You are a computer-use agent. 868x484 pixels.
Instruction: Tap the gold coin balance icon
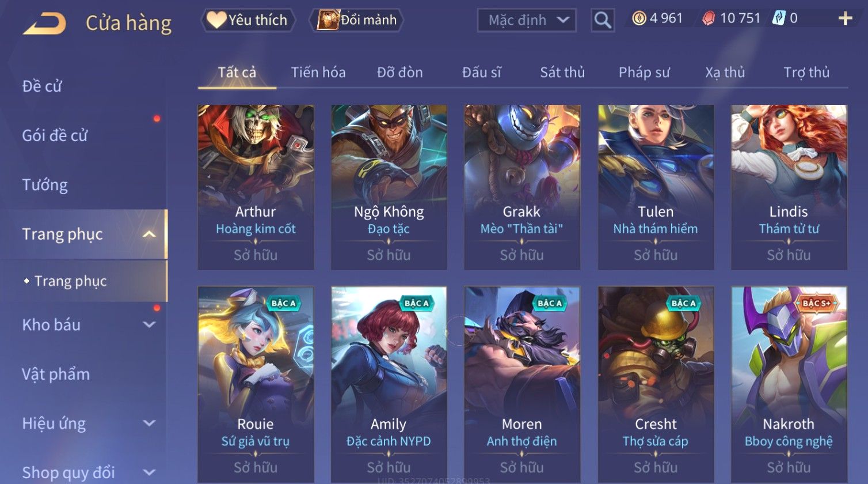click(x=639, y=18)
